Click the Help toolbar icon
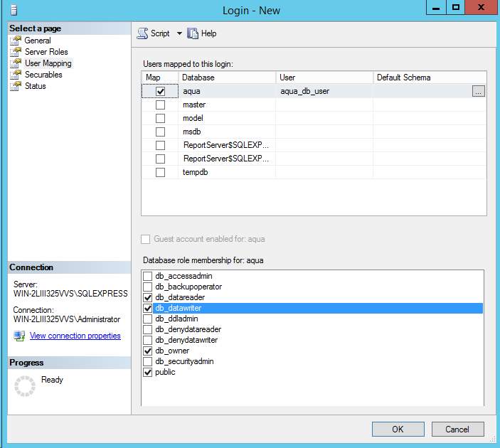 click(x=192, y=33)
